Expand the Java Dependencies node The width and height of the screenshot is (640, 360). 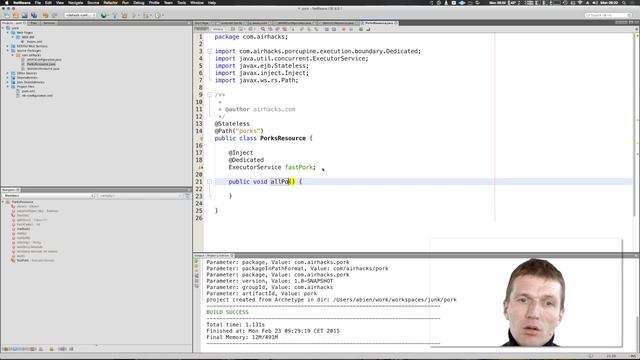(x=8, y=82)
